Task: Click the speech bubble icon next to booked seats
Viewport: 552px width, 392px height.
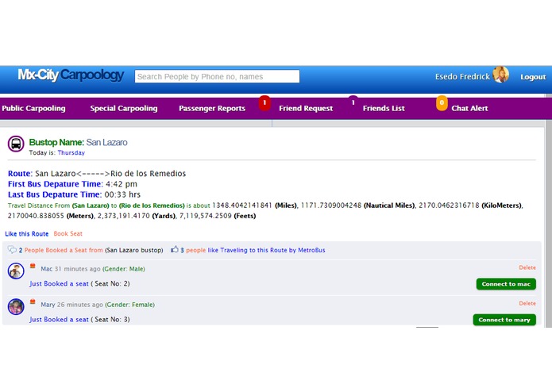Action: coord(12,250)
